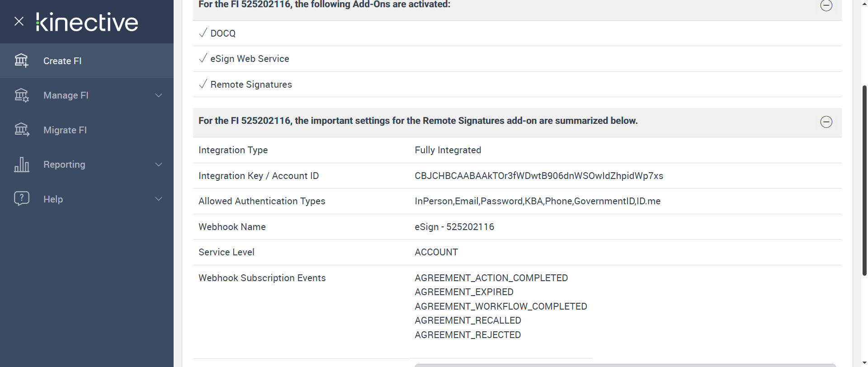Collapse the Remote Signatures settings section

tap(826, 122)
